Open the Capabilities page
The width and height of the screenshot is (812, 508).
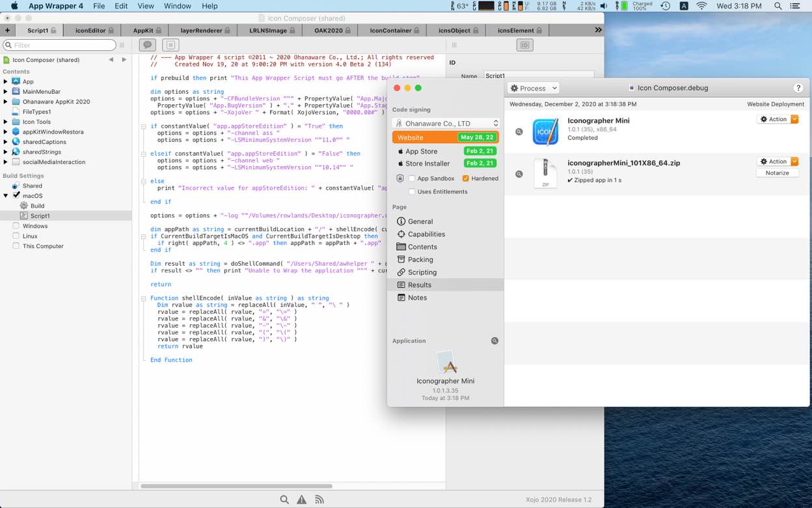446,234
